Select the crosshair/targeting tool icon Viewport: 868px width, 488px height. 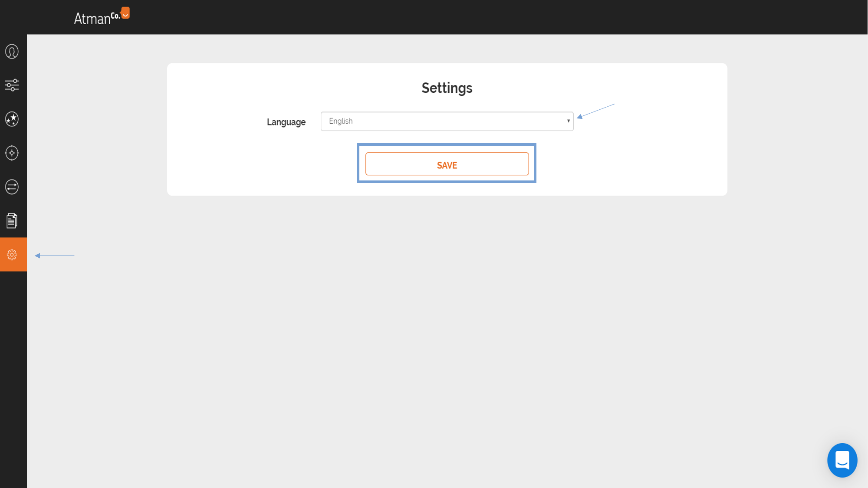pyautogui.click(x=13, y=153)
